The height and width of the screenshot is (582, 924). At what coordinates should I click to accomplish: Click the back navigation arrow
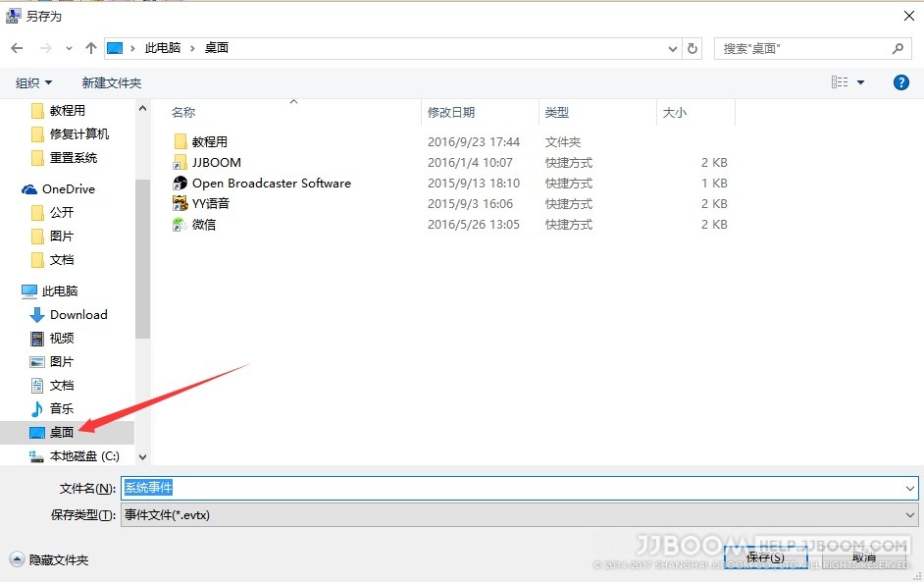coord(18,48)
